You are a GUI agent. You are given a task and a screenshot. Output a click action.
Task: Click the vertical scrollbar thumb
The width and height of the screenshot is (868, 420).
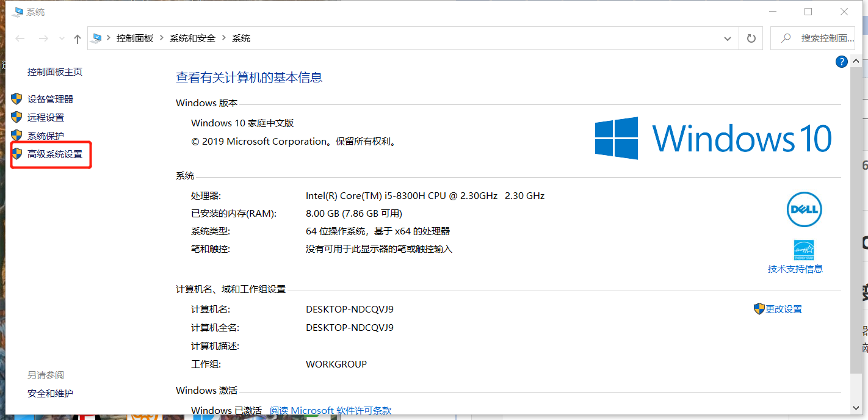click(856, 220)
